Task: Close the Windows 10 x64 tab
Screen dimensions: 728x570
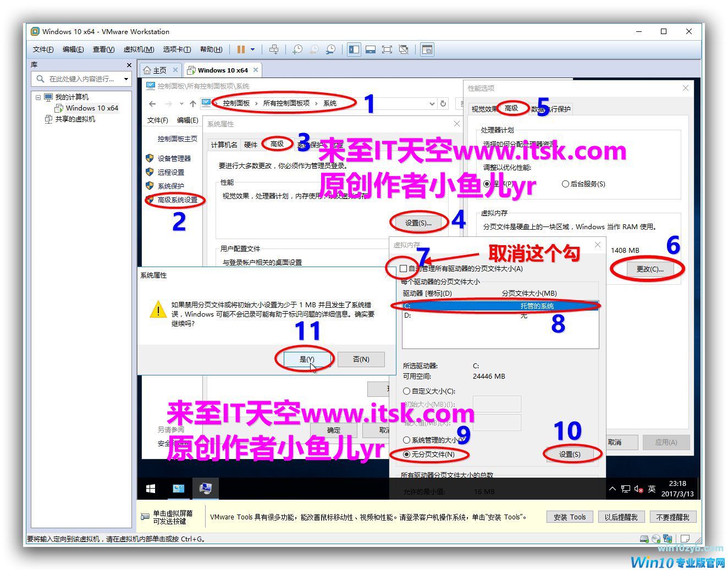Action: pyautogui.click(x=256, y=70)
